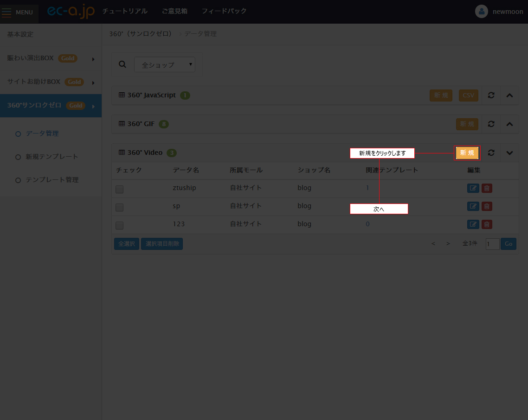Open フィードバック in top navigation

[224, 11]
